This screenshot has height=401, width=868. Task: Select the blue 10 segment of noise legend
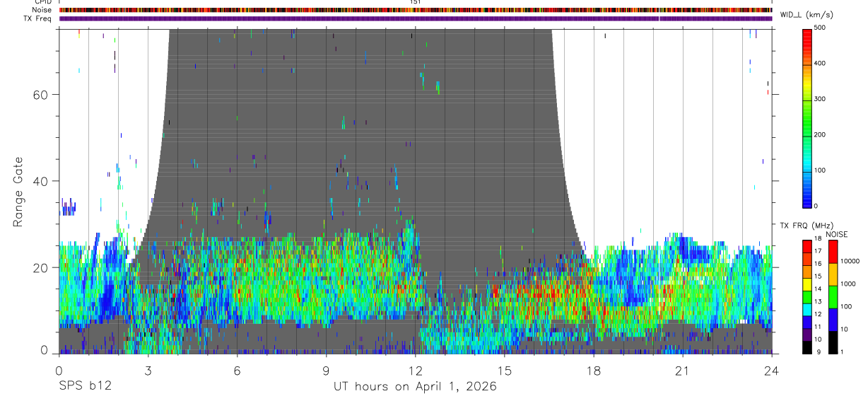pyautogui.click(x=833, y=320)
